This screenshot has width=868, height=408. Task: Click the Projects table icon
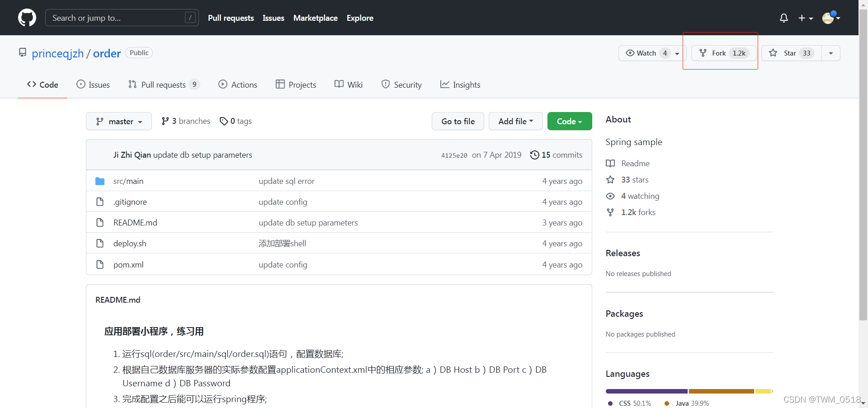pyautogui.click(x=280, y=84)
